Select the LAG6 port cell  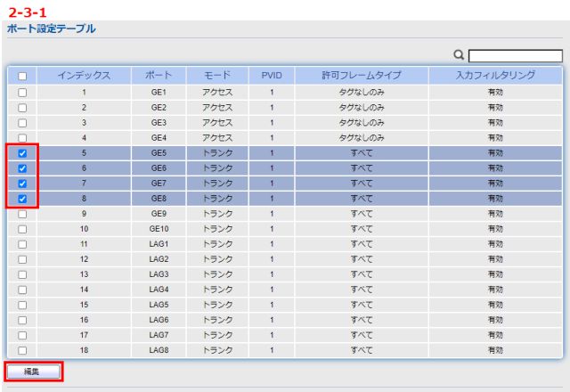(x=159, y=320)
